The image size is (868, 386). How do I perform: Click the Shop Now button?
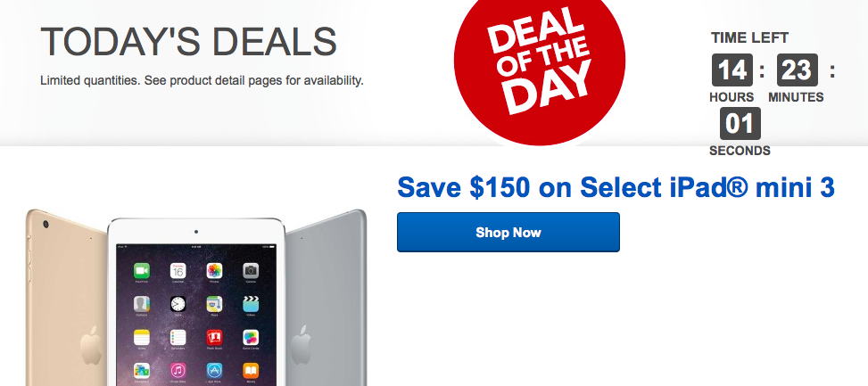(508, 233)
